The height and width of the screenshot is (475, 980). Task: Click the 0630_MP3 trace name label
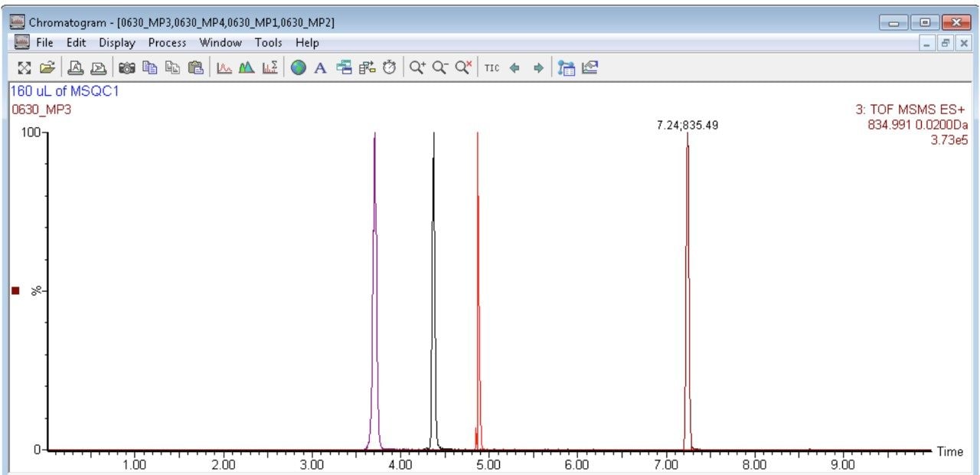click(x=36, y=110)
